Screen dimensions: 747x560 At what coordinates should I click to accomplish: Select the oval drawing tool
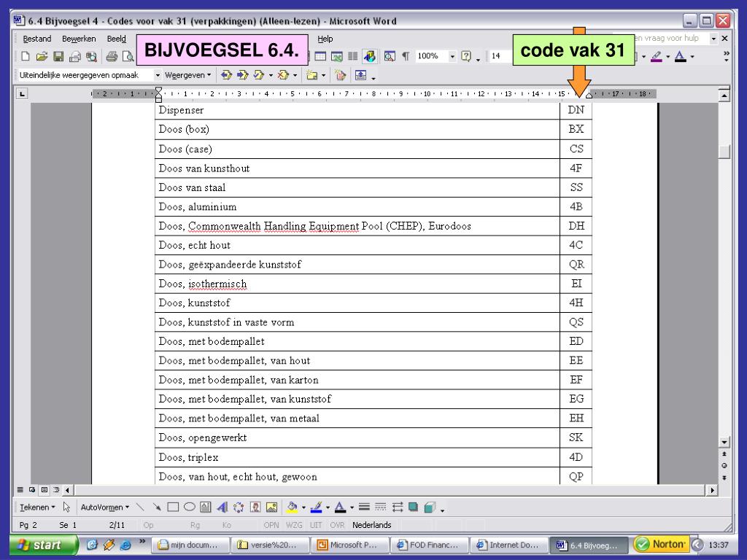pyautogui.click(x=189, y=507)
